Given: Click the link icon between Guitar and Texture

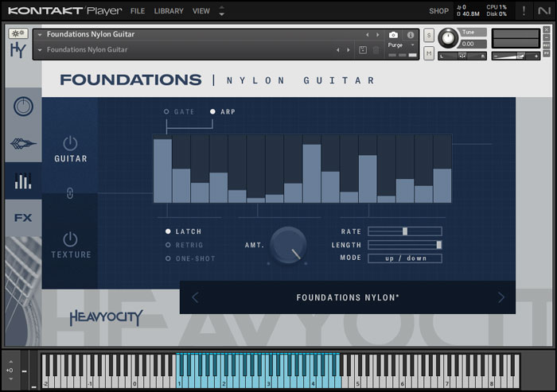Looking at the screenshot, I should [x=70, y=193].
